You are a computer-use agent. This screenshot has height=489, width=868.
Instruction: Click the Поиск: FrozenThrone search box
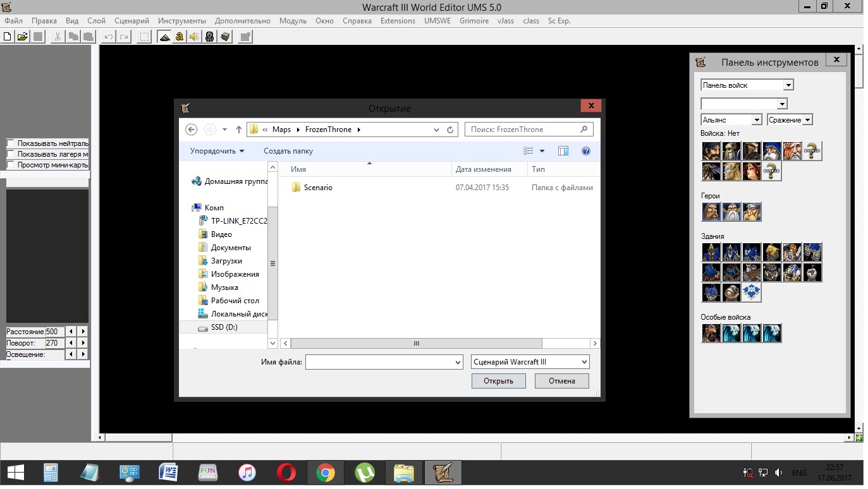(529, 130)
